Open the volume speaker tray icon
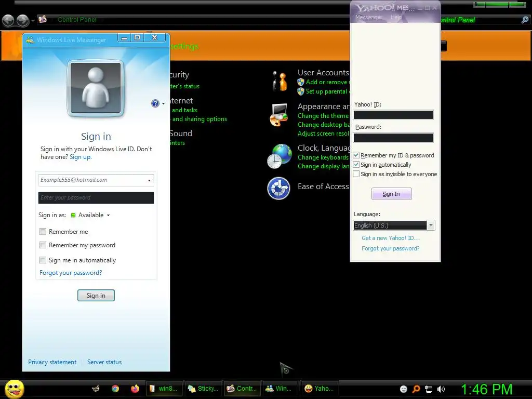Viewport: 532px width, 399px height. [441, 389]
